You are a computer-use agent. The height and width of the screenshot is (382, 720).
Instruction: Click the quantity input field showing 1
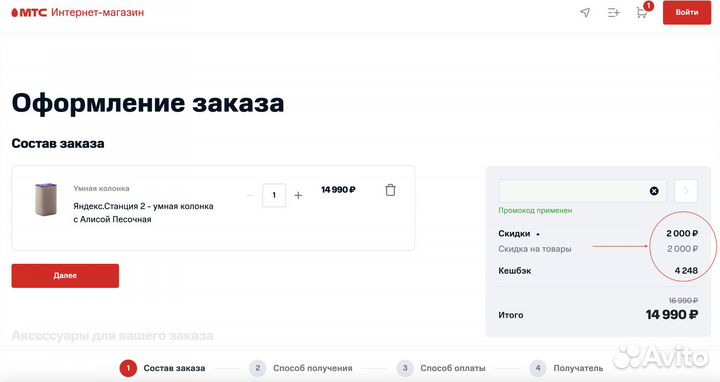[x=274, y=195]
